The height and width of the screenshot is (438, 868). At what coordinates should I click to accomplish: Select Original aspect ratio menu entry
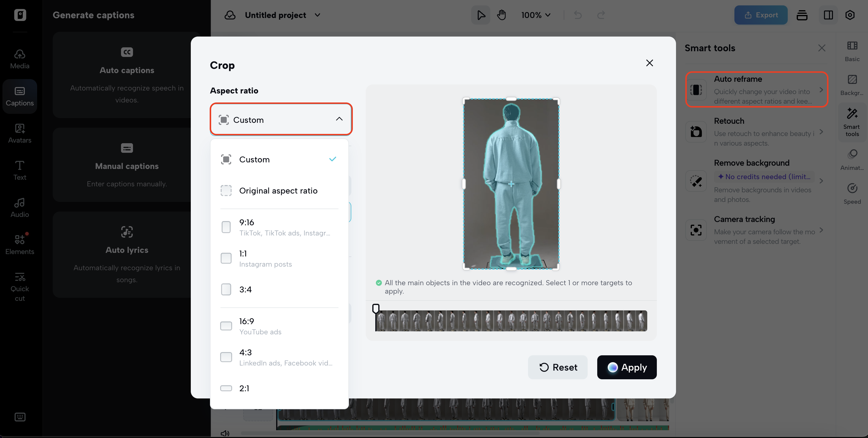coord(278,191)
